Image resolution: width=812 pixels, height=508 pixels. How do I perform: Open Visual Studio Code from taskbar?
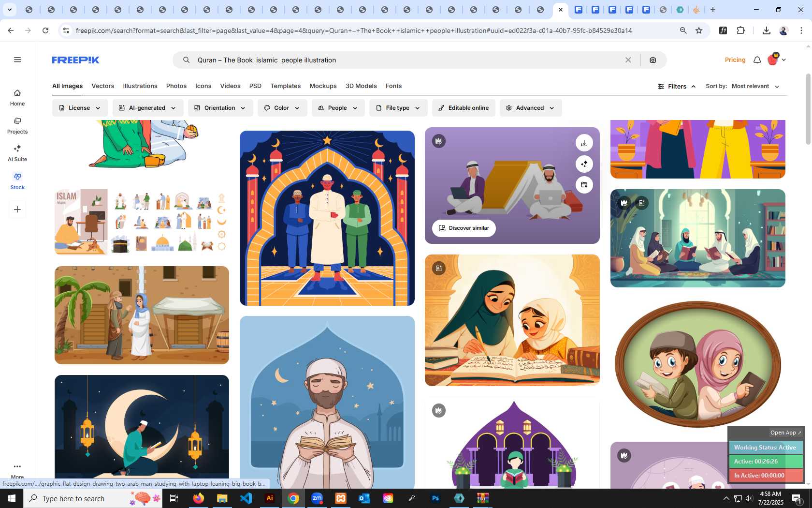coord(246,498)
